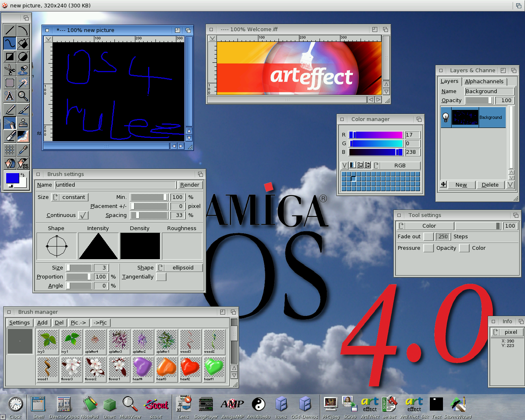Cycle the Shape 'ellipsoid' selector

click(x=180, y=268)
